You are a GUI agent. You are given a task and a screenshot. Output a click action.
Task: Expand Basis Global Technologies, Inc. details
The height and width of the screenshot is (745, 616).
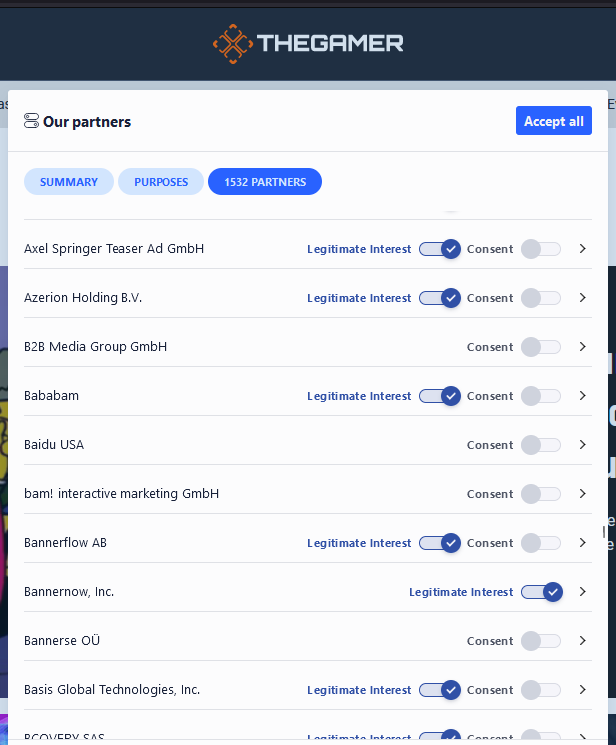tap(582, 689)
